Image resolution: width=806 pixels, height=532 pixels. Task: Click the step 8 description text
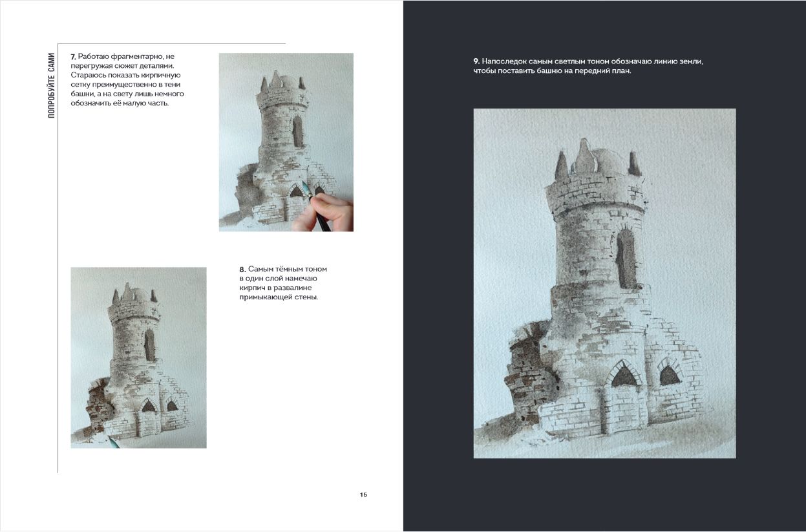coord(283,283)
